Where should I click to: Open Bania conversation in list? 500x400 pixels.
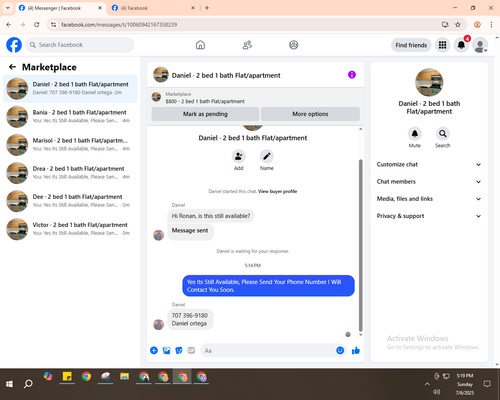pyautogui.click(x=70, y=116)
